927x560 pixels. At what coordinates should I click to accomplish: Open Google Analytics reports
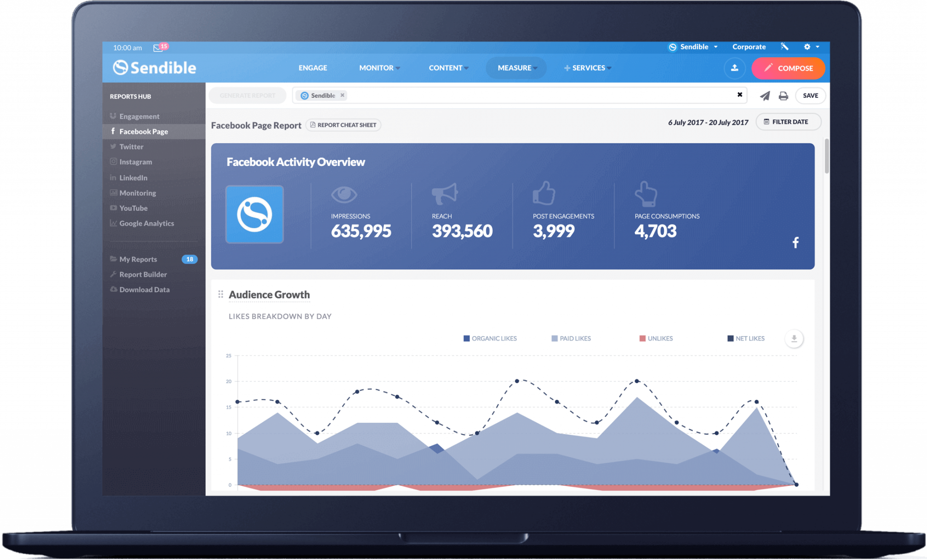pyautogui.click(x=146, y=223)
